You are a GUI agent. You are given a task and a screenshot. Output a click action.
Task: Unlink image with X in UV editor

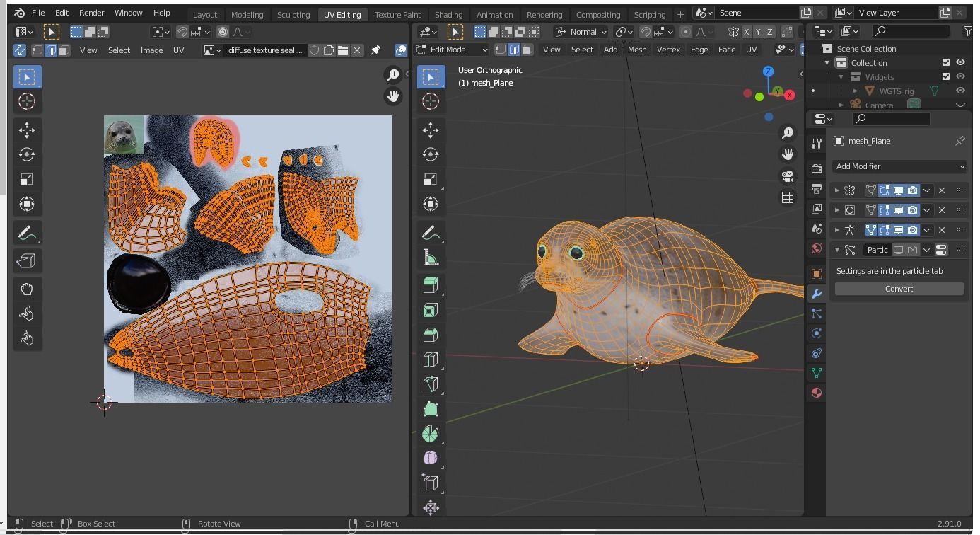(357, 50)
